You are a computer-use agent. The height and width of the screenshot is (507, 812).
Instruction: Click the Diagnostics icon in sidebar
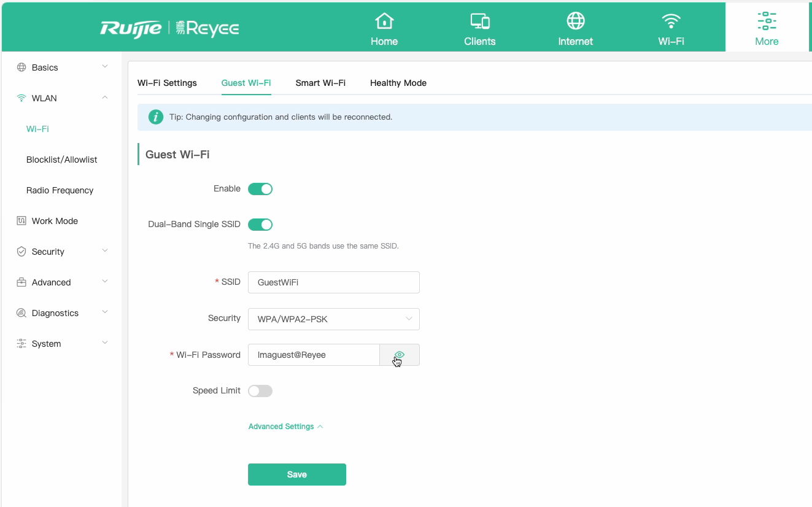tap(21, 313)
